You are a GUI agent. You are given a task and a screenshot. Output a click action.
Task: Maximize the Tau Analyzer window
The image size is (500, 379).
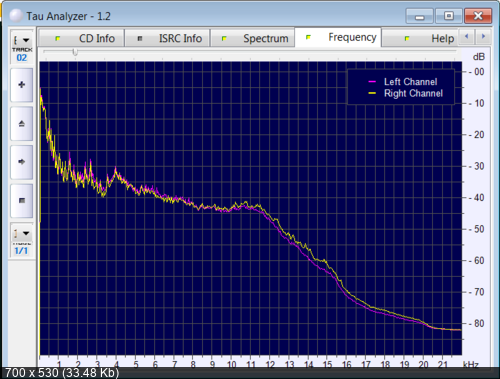point(449,16)
